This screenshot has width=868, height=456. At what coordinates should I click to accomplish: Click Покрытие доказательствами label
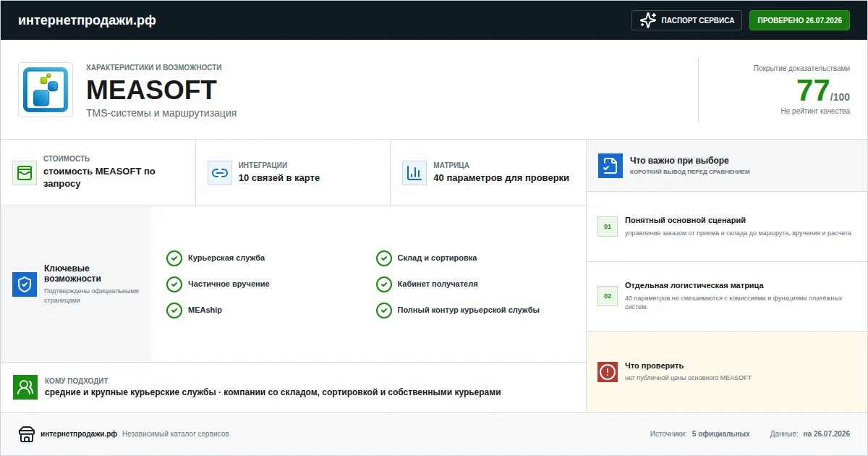click(x=801, y=68)
